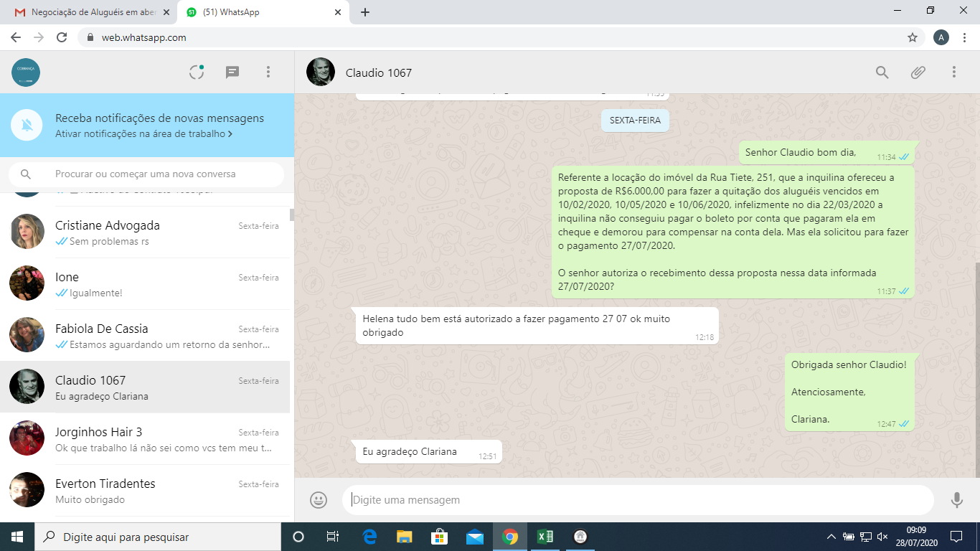Open conversation options three-dot menu

pos(954,72)
